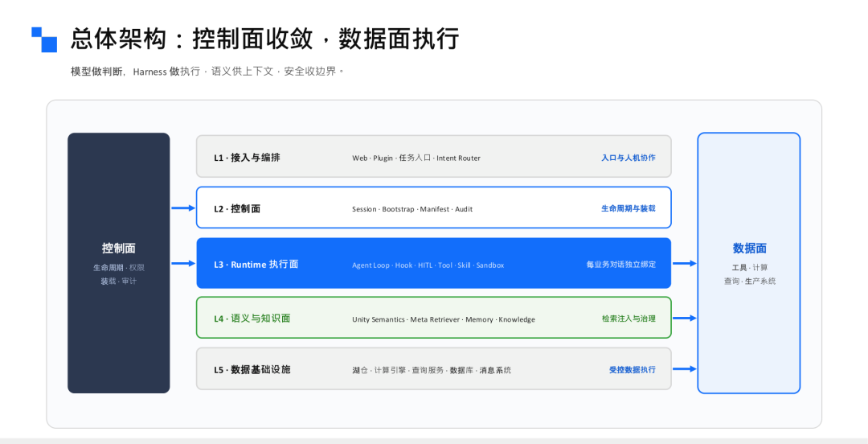Click the 生命周期与装载 tag
Screen dimensions: 868x444
tap(628, 208)
